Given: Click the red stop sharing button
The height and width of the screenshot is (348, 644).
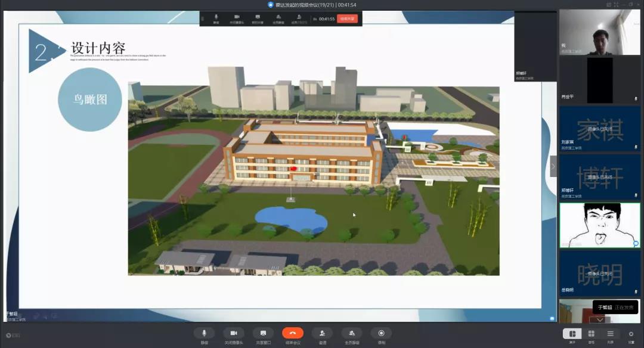Looking at the screenshot, I should pyautogui.click(x=347, y=18).
